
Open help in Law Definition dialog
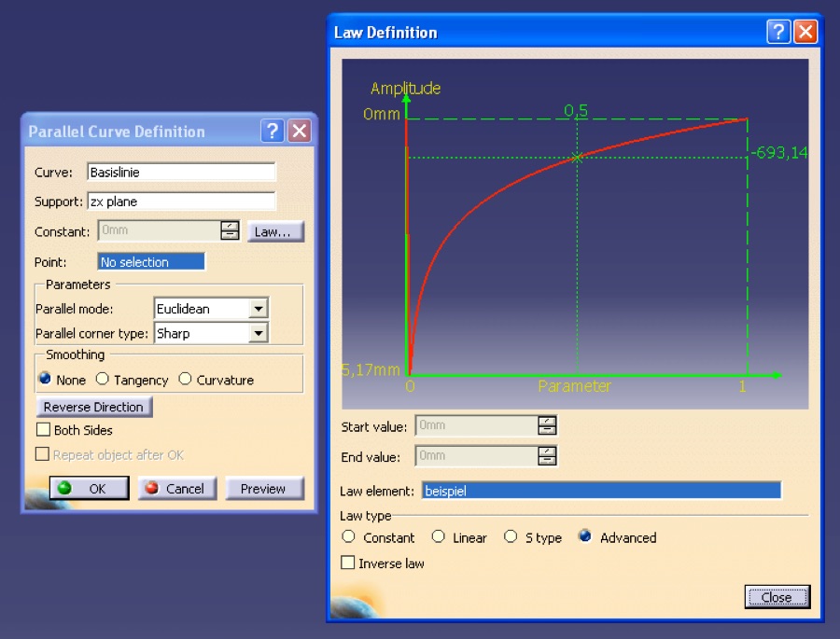click(778, 32)
